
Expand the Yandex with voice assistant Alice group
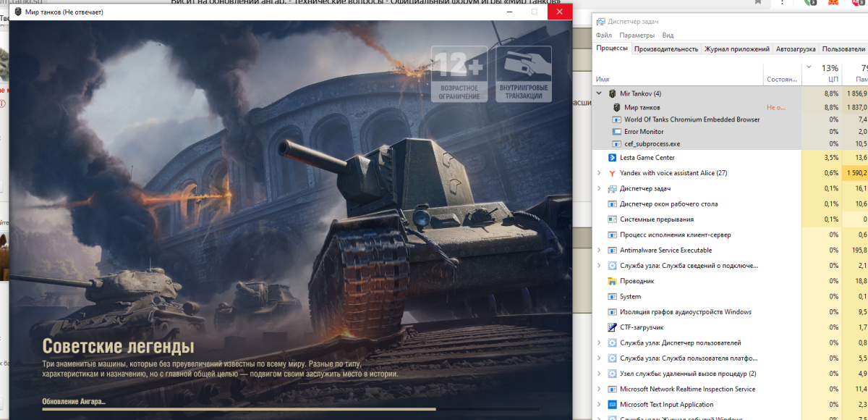click(x=598, y=173)
